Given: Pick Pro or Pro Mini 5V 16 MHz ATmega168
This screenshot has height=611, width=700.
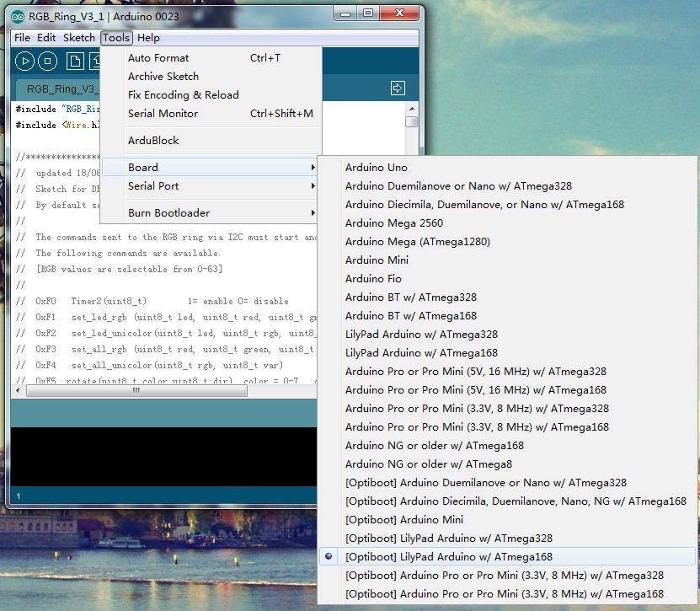Looking at the screenshot, I should (507, 390).
